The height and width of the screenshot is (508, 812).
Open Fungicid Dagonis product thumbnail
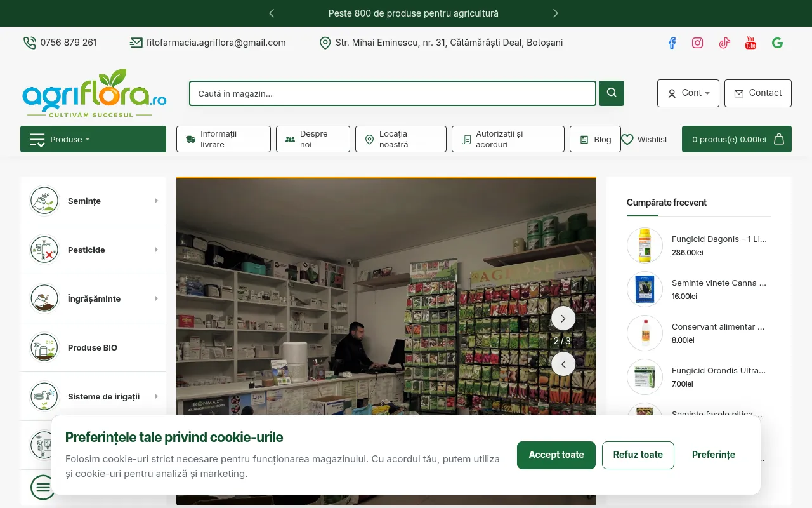pyautogui.click(x=645, y=245)
